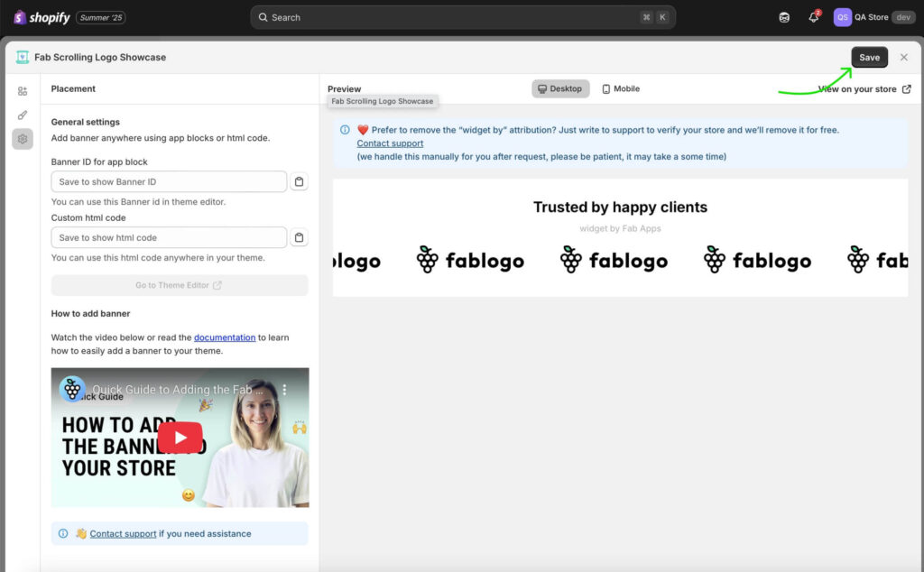Screen dimensions: 924x572
Task: Click Contact support if you need assistance
Action: coord(123,534)
